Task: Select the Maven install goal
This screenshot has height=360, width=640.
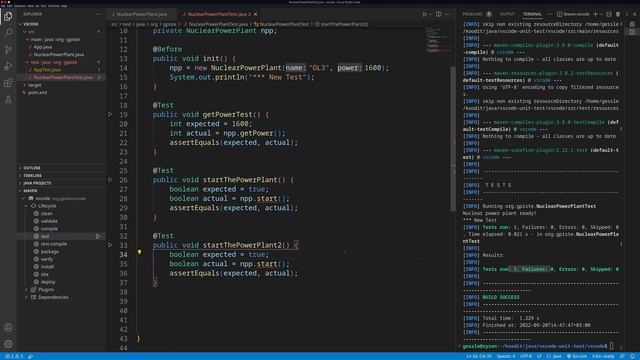Action: pos(47,267)
